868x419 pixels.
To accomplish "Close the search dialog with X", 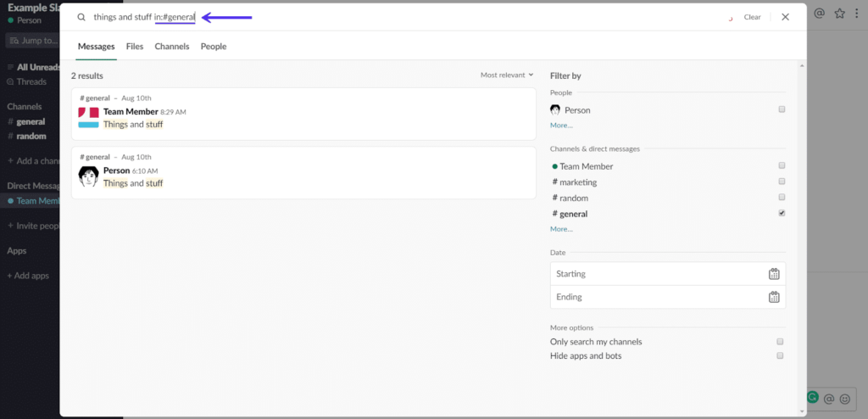I will tap(785, 17).
